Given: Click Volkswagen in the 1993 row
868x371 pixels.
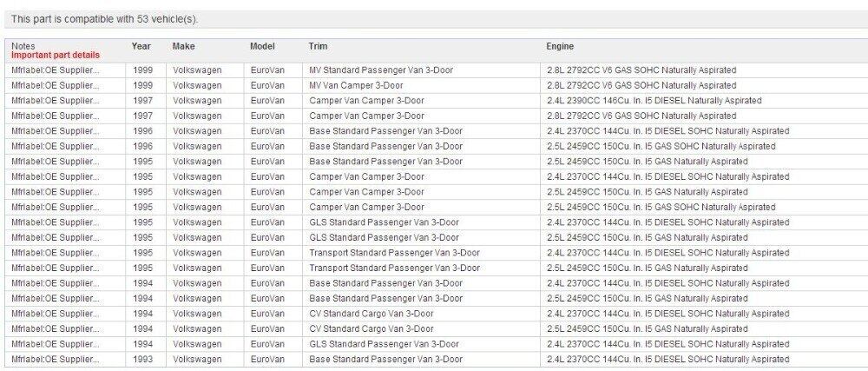Looking at the screenshot, I should point(197,359).
